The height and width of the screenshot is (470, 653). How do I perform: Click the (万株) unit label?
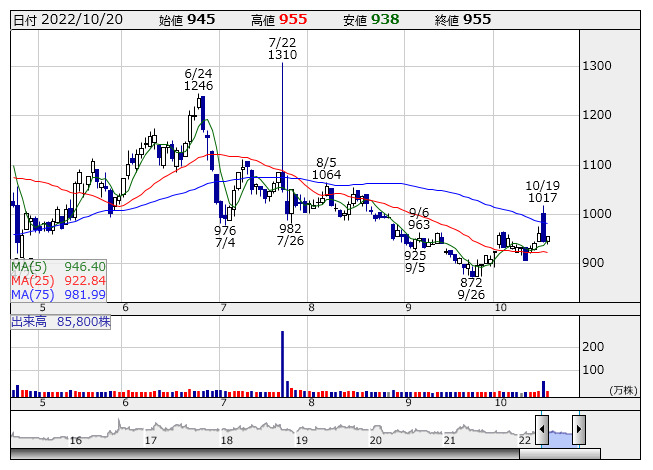point(623,390)
